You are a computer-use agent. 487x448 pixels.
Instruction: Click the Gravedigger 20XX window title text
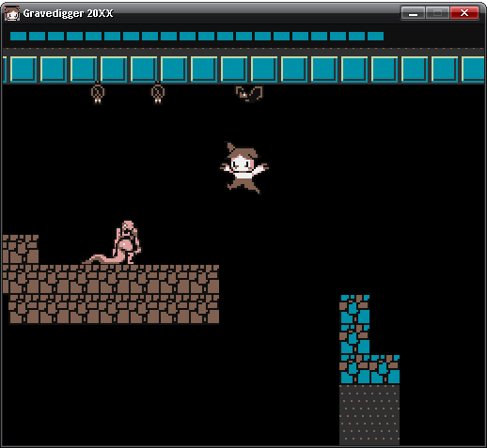point(68,13)
